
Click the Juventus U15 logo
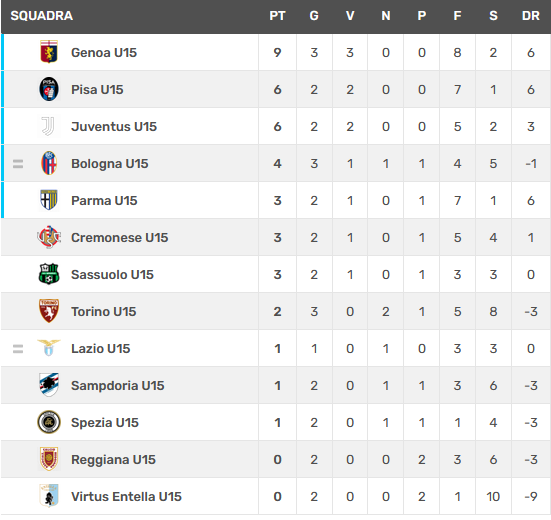pos(48,126)
